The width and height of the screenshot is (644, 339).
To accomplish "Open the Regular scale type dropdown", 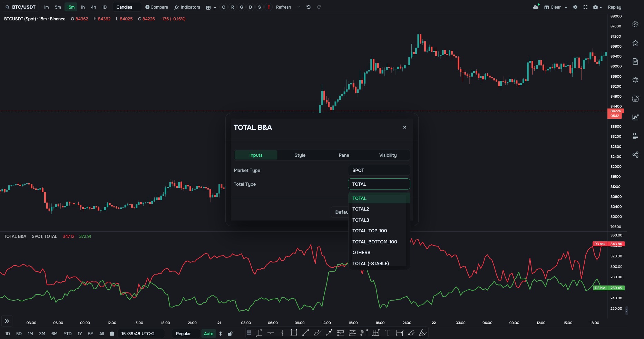I will [186, 333].
